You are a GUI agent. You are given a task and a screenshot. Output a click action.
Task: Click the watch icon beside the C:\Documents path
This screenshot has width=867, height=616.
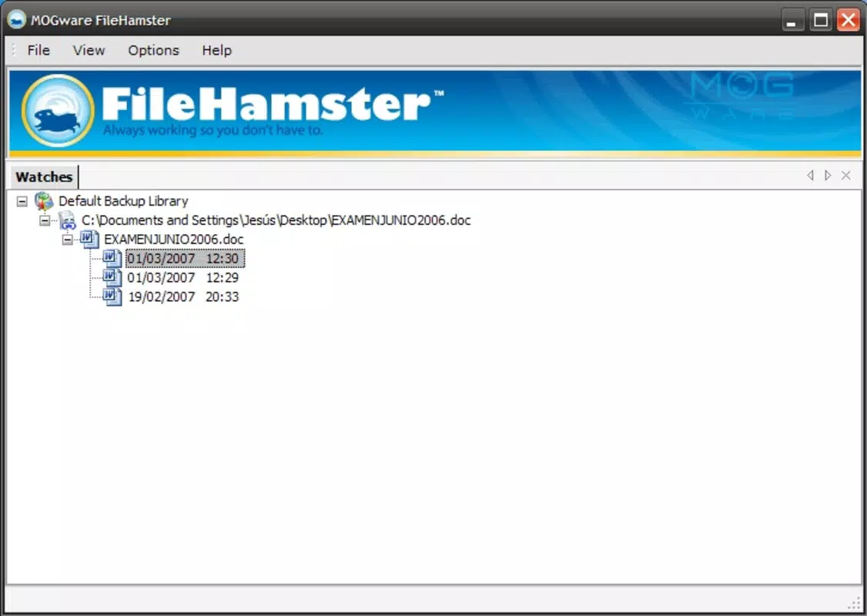pyautogui.click(x=68, y=221)
